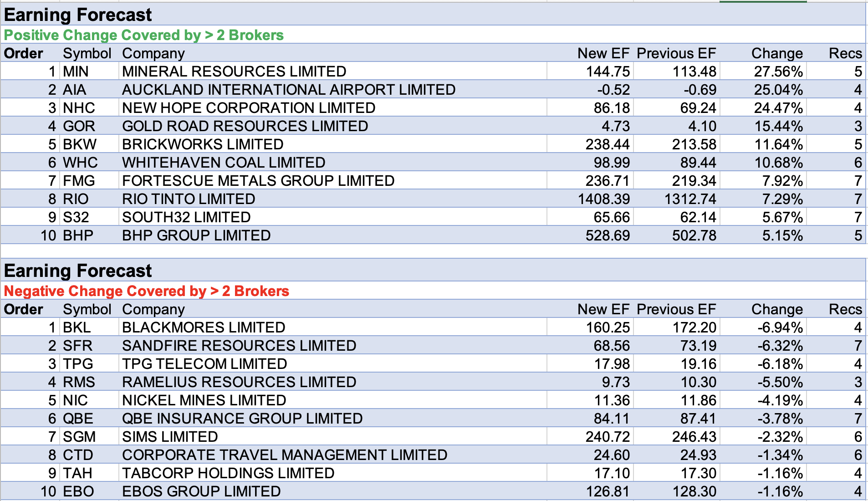Click New EF value 238.44 for Brickworks
The height and width of the screenshot is (501, 868).
(x=607, y=144)
